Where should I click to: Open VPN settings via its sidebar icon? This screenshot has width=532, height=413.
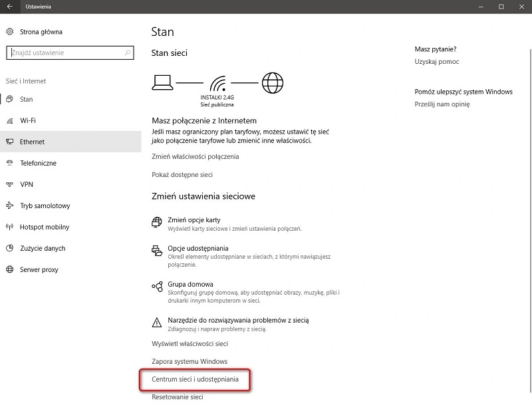pyautogui.click(x=11, y=184)
